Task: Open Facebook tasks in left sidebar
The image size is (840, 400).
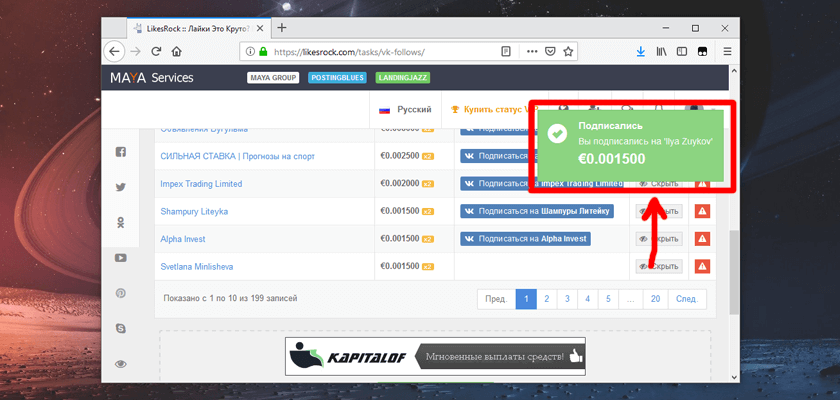Action: point(121,152)
